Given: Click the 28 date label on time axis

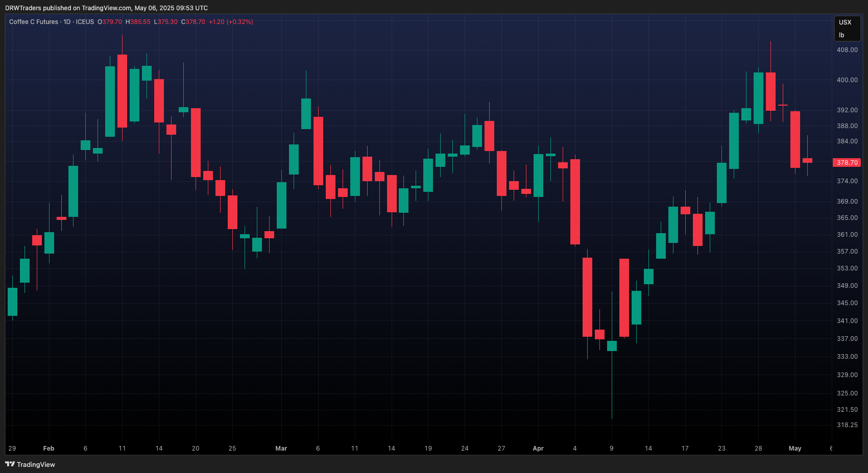Looking at the screenshot, I should 758,449.
